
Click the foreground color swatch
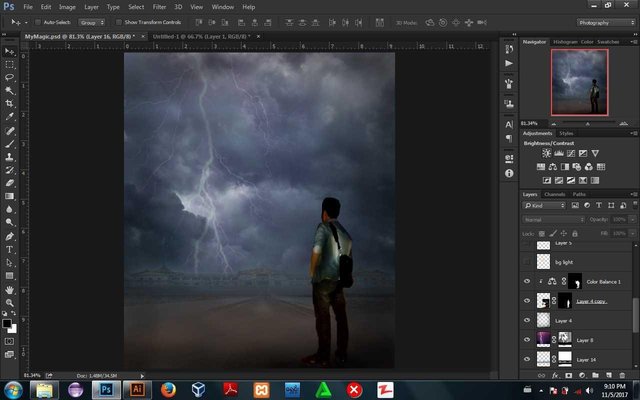(7, 323)
